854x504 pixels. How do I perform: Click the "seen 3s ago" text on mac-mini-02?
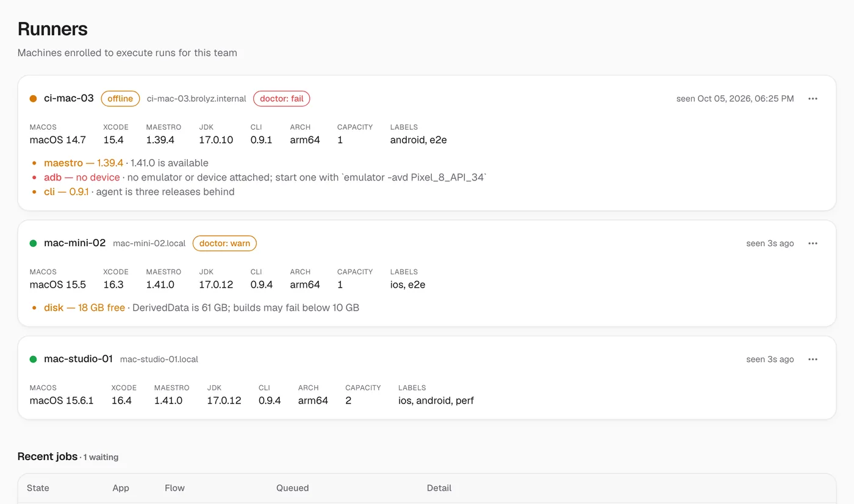coord(770,243)
